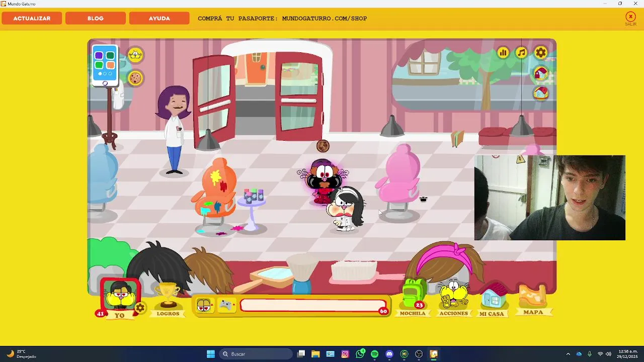Open the stats bars icon
This screenshot has height=362, width=644.
503,53
